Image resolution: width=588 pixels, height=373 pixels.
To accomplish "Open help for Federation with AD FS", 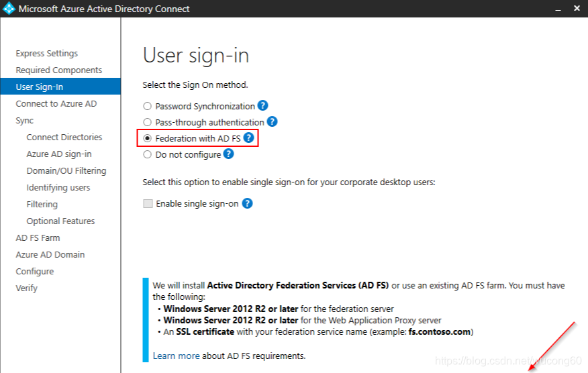I will (248, 138).
